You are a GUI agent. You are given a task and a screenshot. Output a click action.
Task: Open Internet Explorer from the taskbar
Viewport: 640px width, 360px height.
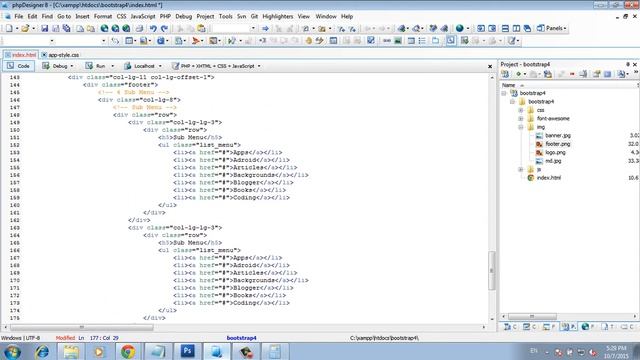coord(42,351)
